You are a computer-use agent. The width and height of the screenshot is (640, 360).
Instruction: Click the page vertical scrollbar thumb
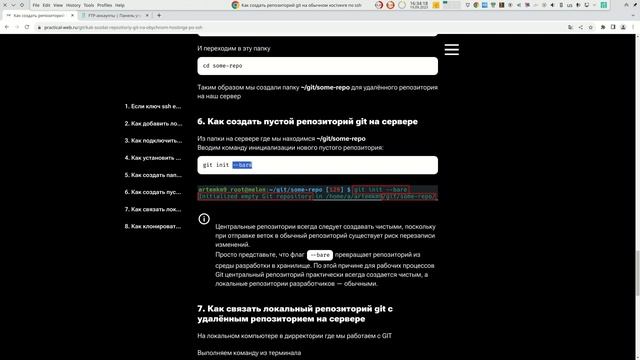click(637, 273)
